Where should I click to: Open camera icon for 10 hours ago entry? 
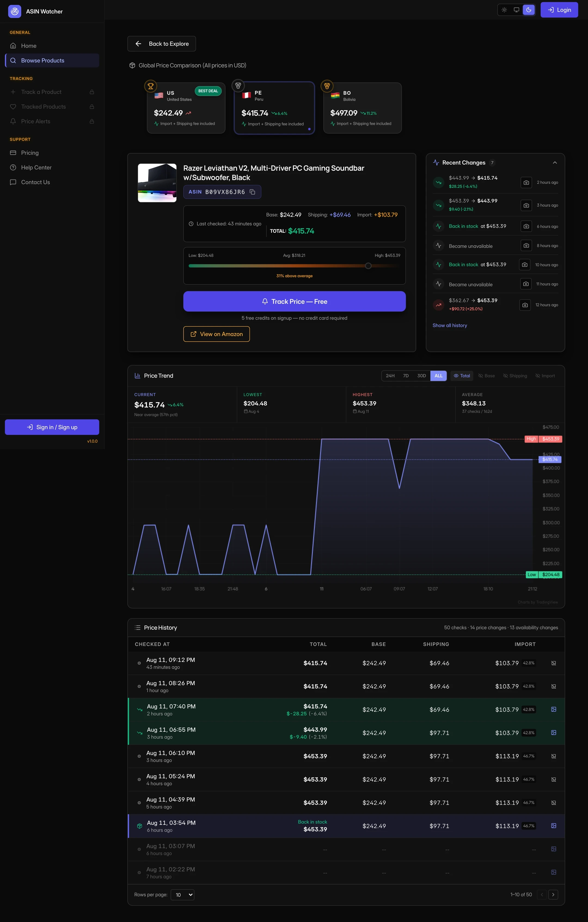[x=525, y=265]
